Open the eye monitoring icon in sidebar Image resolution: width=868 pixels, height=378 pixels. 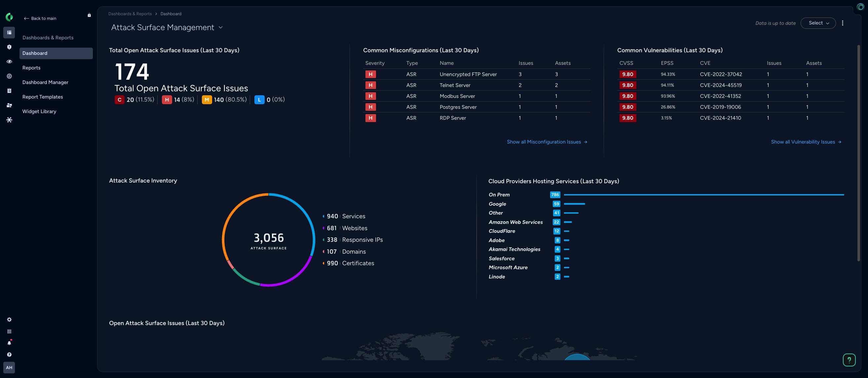9,62
